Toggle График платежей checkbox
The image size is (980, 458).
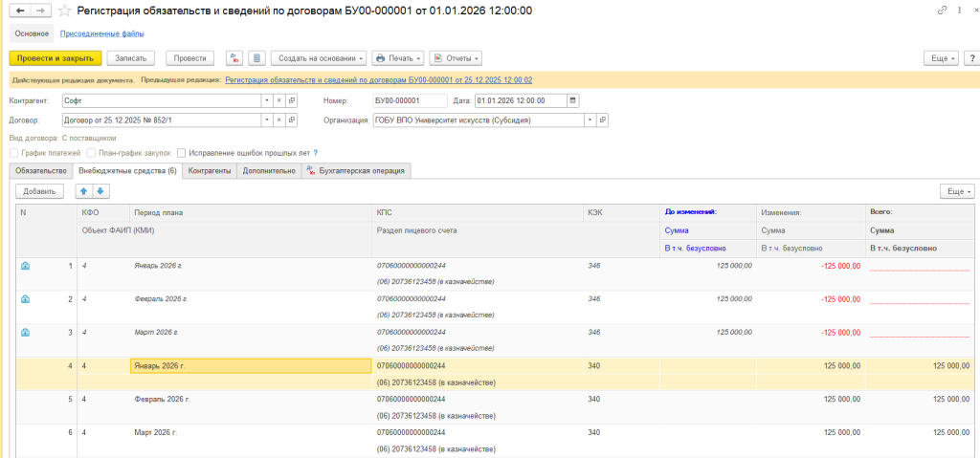tap(13, 153)
